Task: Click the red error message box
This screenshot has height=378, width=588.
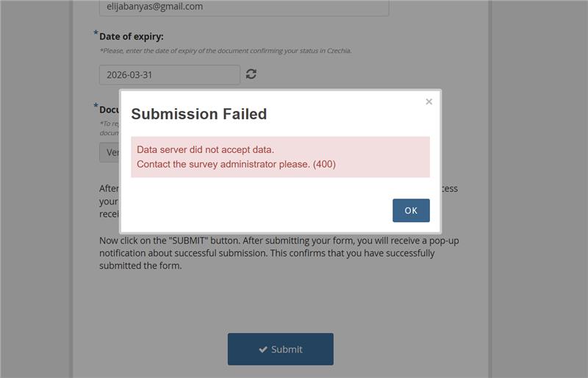Action: 280,157
